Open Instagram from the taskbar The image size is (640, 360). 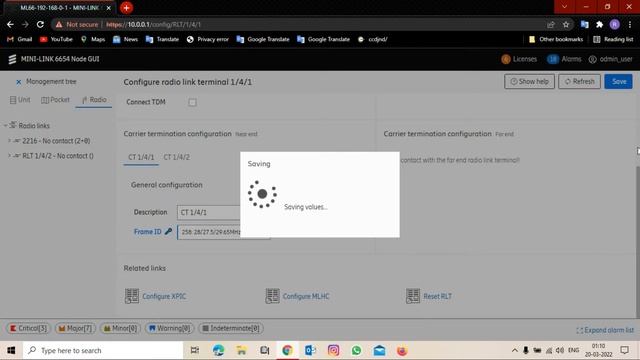[333, 350]
